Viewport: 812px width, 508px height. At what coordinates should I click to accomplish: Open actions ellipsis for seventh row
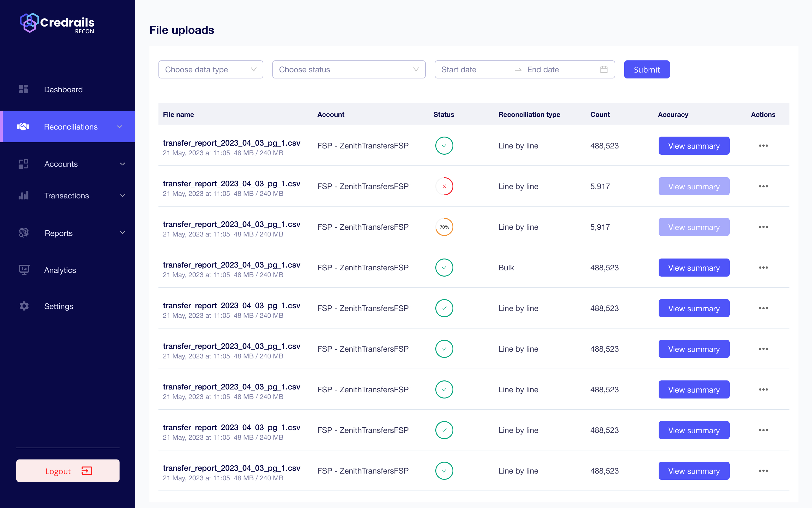pos(763,389)
